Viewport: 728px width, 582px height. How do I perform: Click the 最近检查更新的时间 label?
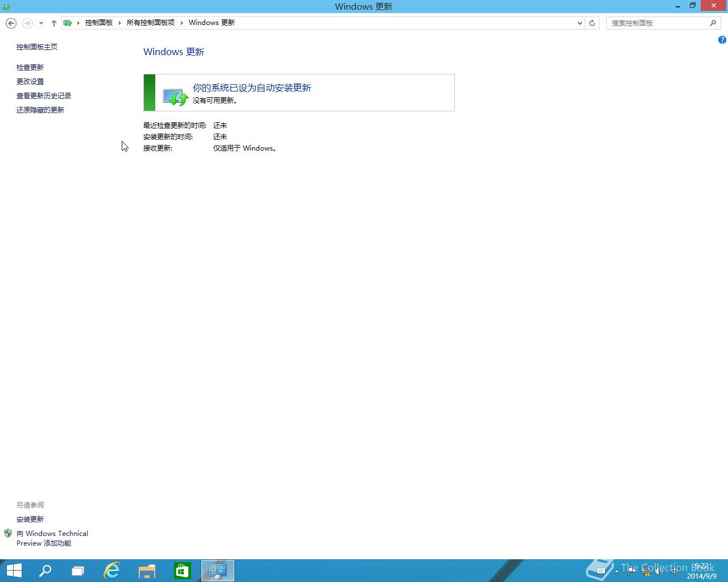[x=175, y=126]
